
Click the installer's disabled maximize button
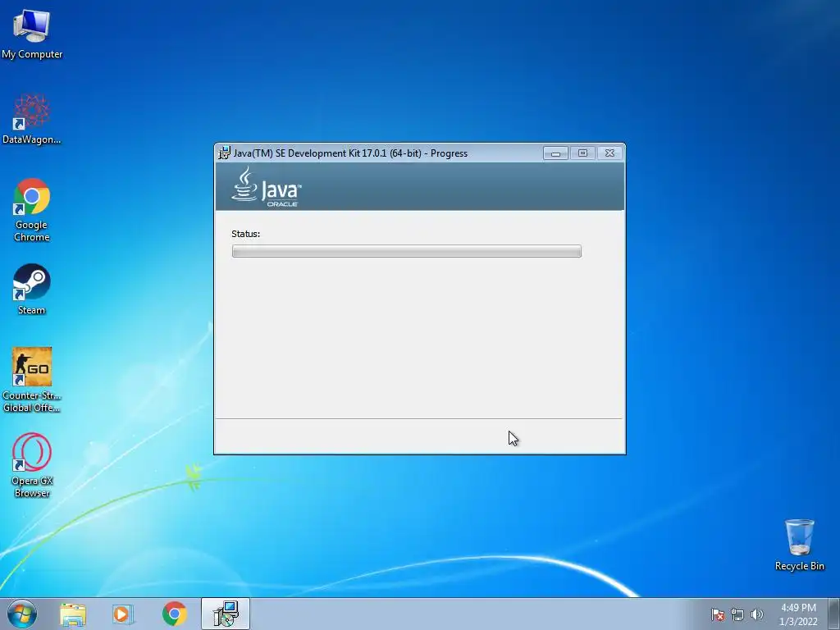[582, 153]
